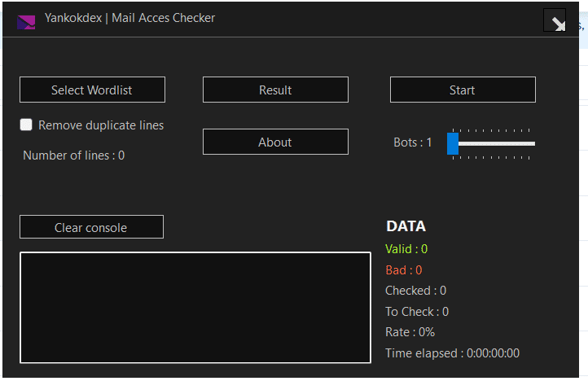
Task: Click the 'Rate : 0%' value
Action: click(x=410, y=332)
